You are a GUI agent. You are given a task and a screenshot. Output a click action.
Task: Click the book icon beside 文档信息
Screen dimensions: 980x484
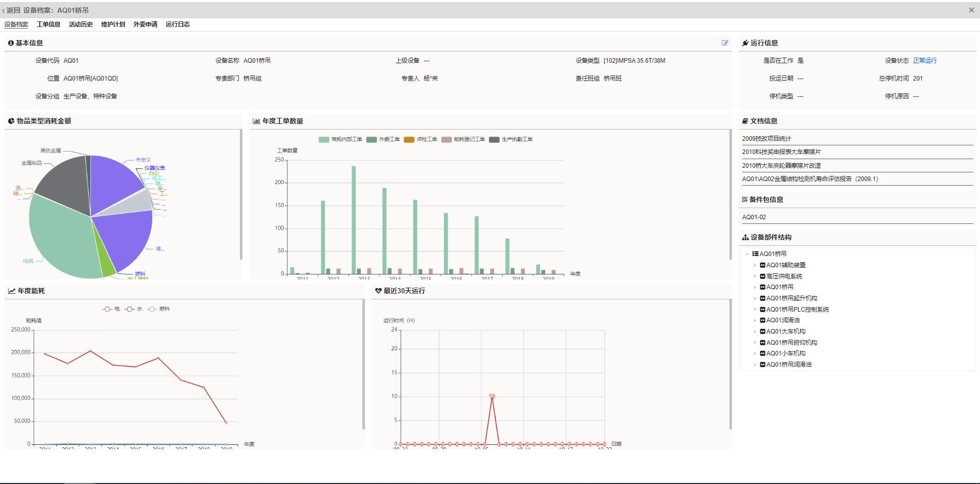[745, 121]
